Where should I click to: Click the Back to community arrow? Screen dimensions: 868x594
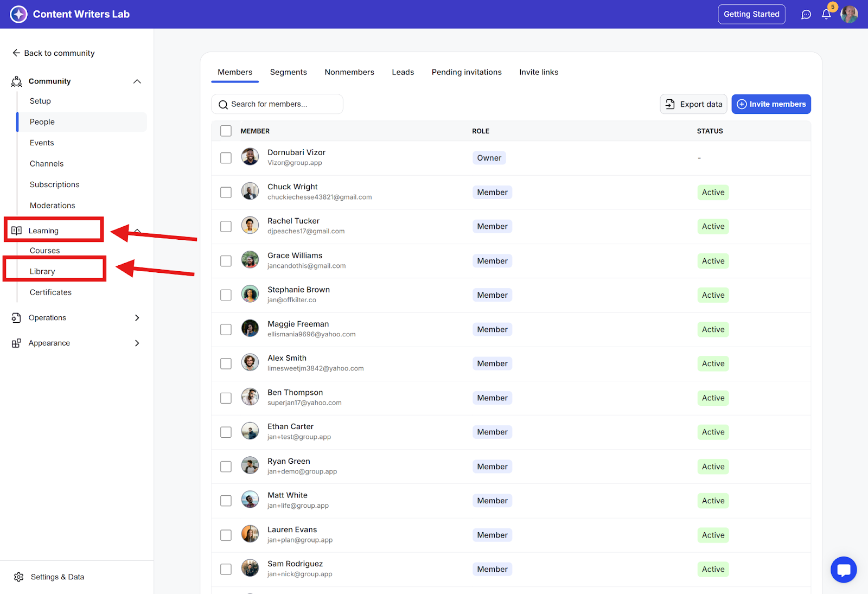point(16,53)
